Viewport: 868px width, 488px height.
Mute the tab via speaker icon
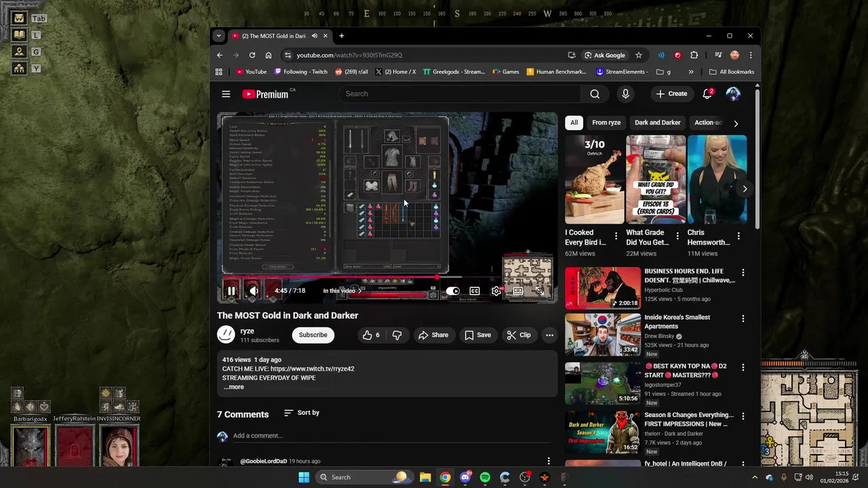tap(314, 36)
